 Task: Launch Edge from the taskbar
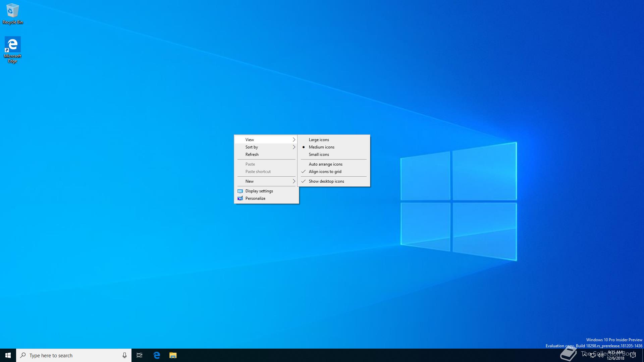(157, 355)
